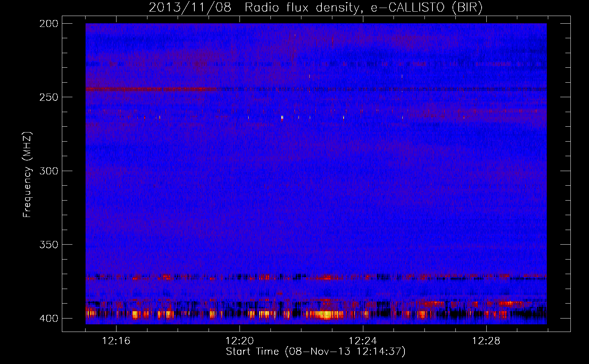This screenshot has height=364, width=589.
Task: Click the 300 frequency tick label
Action: point(49,171)
